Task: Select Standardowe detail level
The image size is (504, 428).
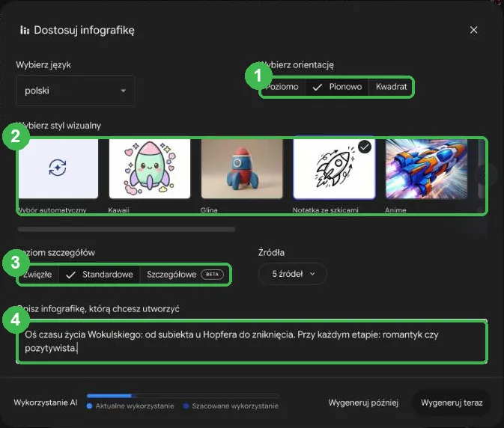Action: [100, 275]
